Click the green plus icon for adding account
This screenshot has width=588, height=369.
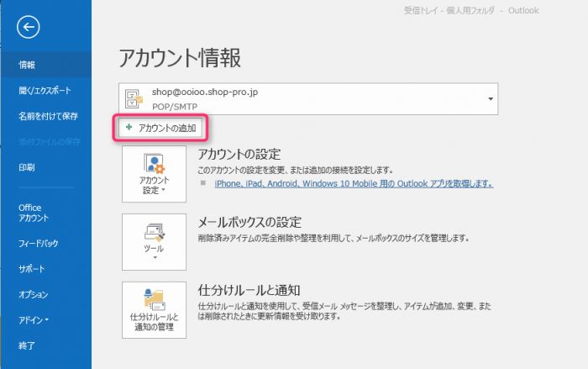point(128,129)
